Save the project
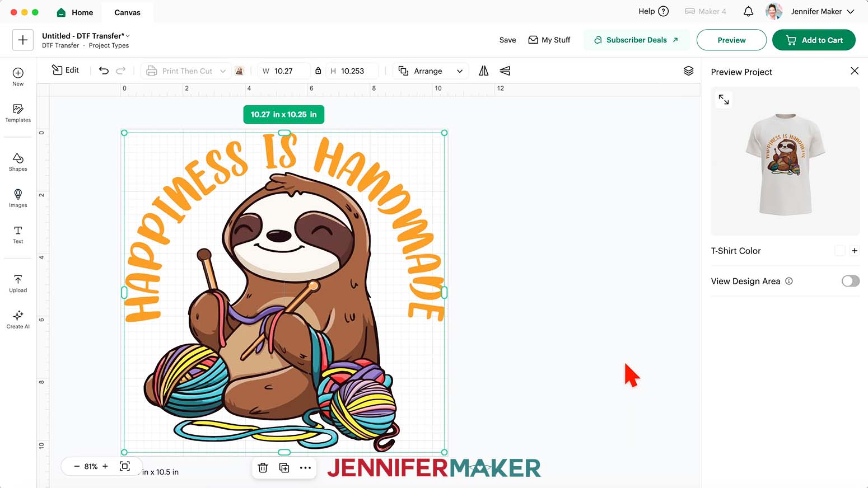 508,40
